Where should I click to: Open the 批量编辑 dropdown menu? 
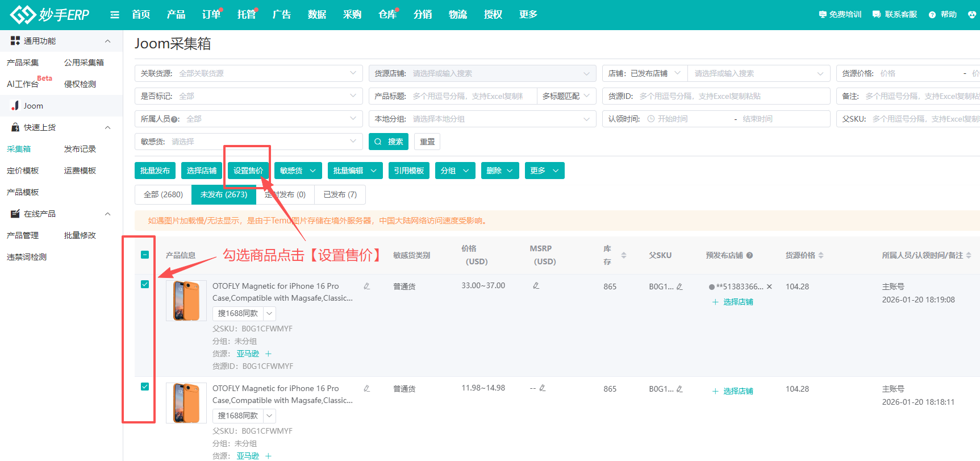(x=355, y=171)
